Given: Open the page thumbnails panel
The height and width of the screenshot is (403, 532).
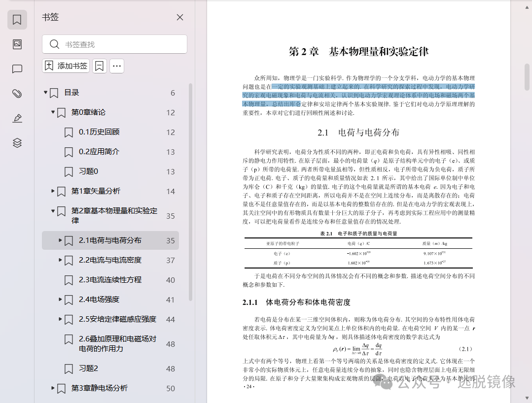Looking at the screenshot, I should pyautogui.click(x=17, y=44).
